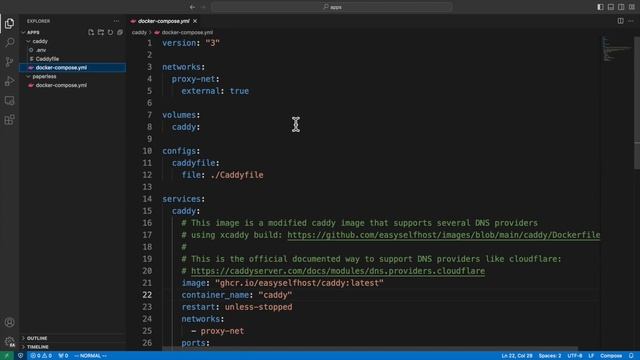Open the github.com Dockerfile link

tap(444, 235)
